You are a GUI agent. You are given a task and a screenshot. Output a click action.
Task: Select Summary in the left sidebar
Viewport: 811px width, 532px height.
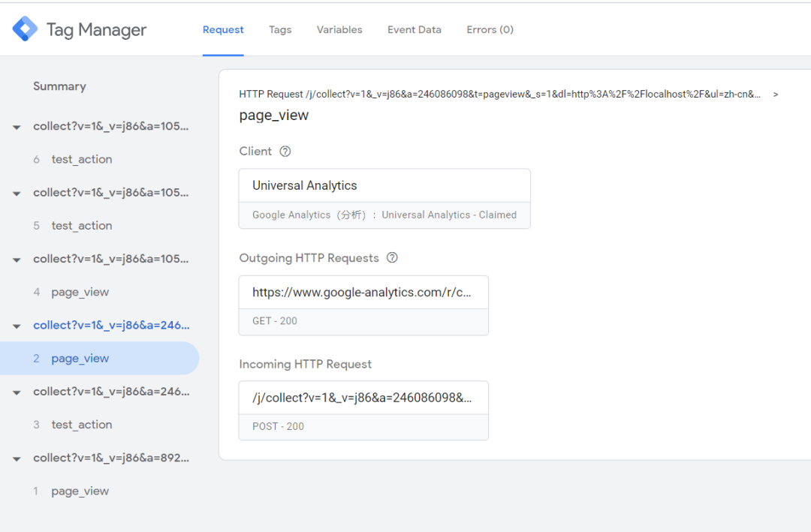point(59,86)
